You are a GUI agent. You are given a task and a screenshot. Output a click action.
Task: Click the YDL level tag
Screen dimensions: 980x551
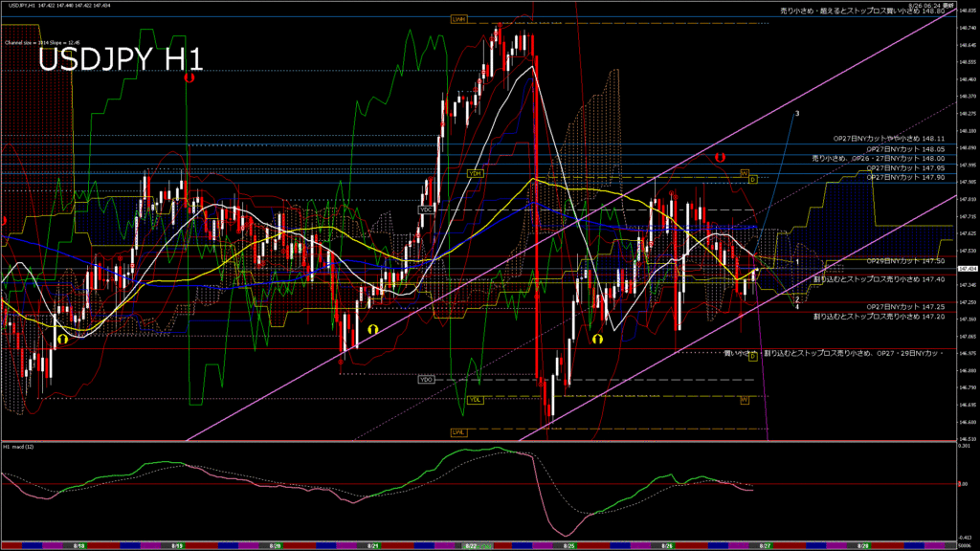pos(476,399)
